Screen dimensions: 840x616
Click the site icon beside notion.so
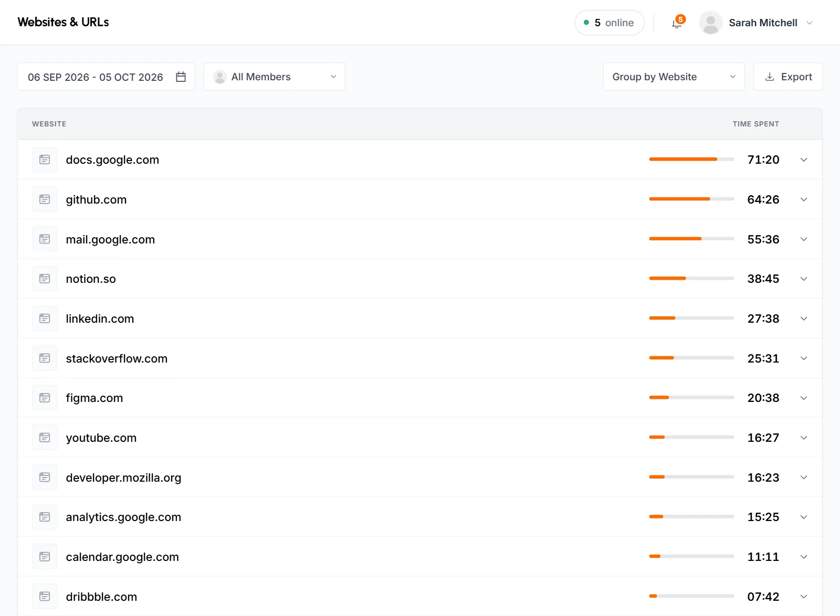click(x=45, y=279)
